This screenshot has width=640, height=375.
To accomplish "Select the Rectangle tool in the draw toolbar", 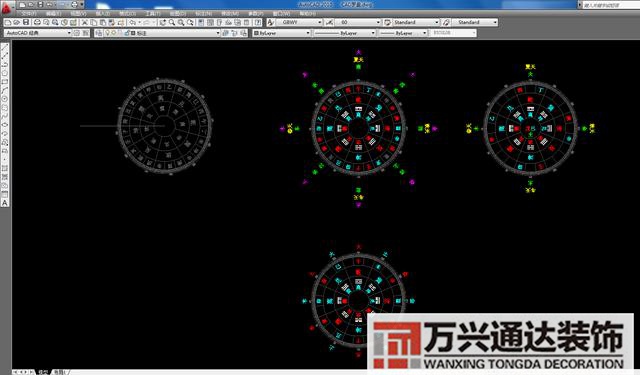I will 5,81.
